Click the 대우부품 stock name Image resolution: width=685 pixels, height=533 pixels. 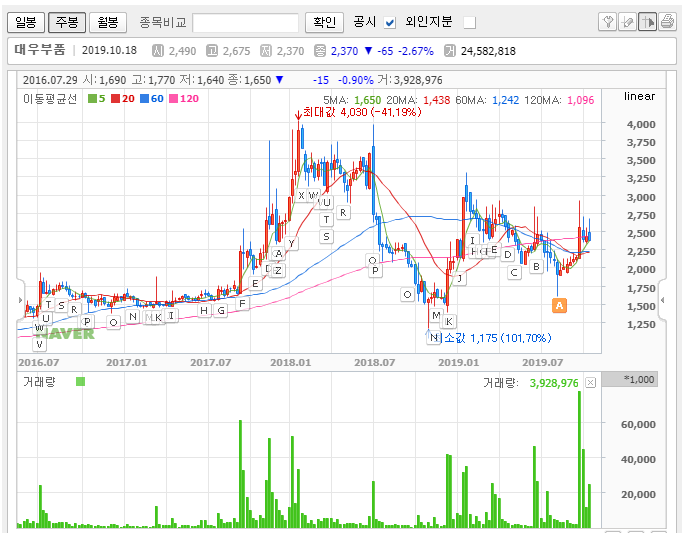[40, 50]
